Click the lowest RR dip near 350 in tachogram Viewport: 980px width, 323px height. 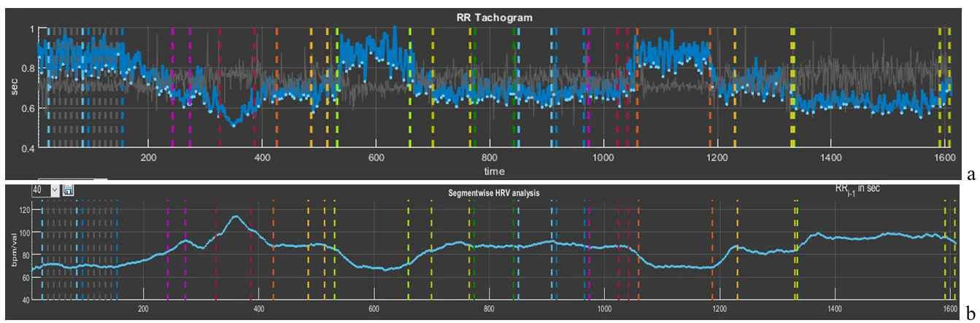point(234,125)
